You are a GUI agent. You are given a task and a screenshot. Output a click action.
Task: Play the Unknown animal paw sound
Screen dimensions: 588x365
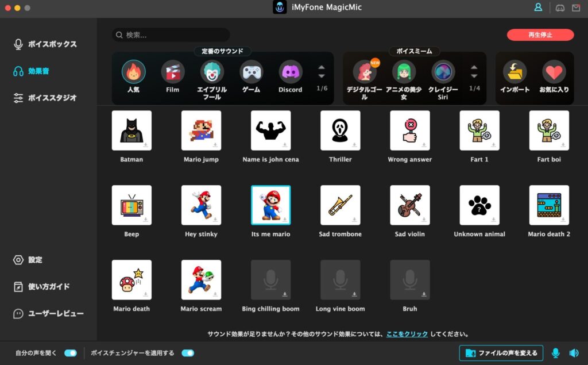click(479, 205)
